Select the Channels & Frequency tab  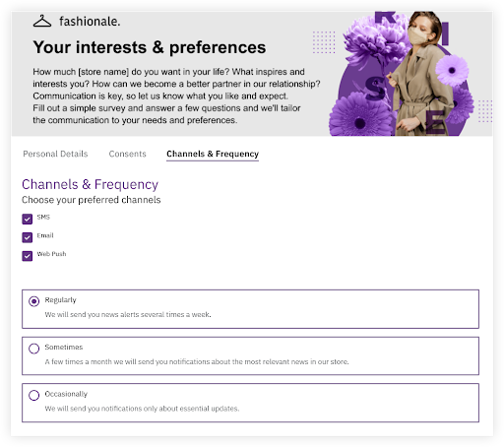tap(213, 154)
